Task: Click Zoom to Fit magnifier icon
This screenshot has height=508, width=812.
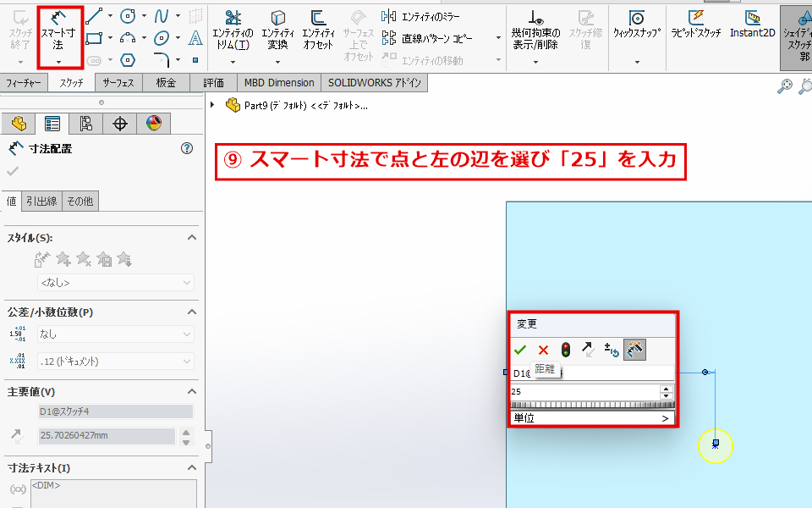Action: pyautogui.click(x=785, y=86)
